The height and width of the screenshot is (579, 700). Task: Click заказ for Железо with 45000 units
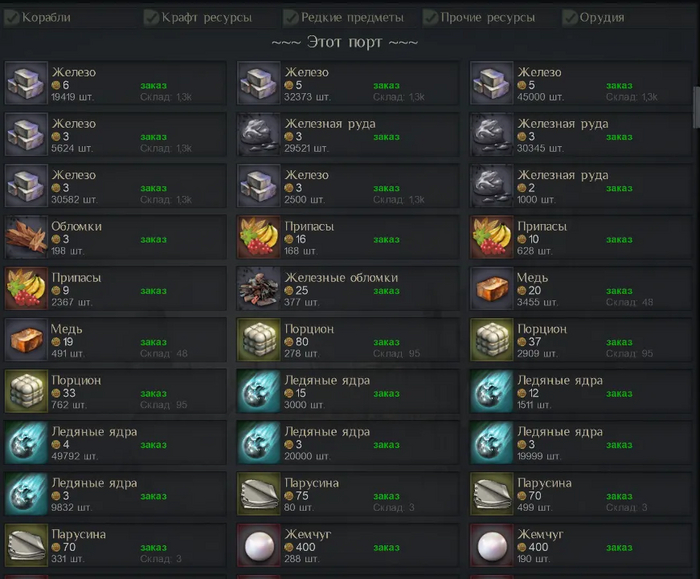point(619,85)
